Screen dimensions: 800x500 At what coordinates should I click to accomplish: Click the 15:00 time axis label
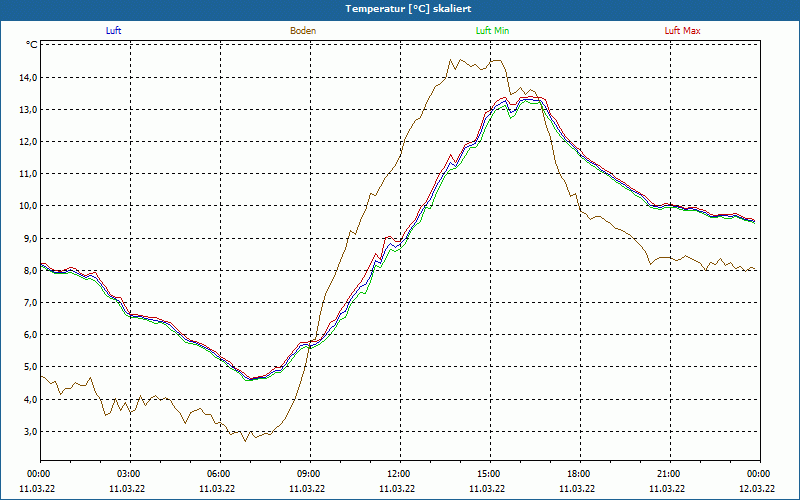click(x=489, y=474)
